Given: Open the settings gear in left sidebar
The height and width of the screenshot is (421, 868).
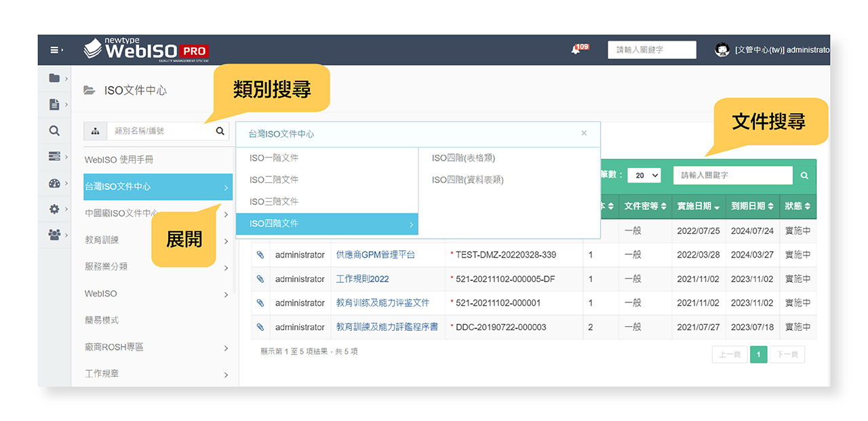Looking at the screenshot, I should click(54, 209).
